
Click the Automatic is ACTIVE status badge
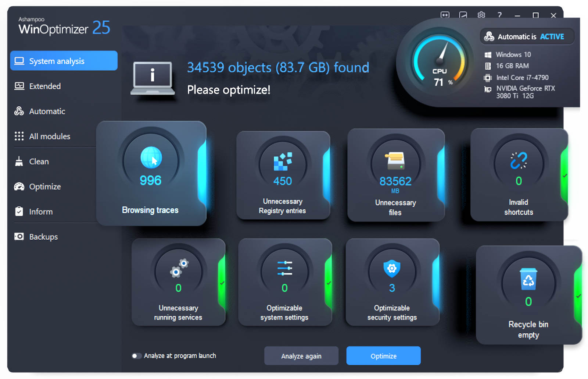coord(526,36)
